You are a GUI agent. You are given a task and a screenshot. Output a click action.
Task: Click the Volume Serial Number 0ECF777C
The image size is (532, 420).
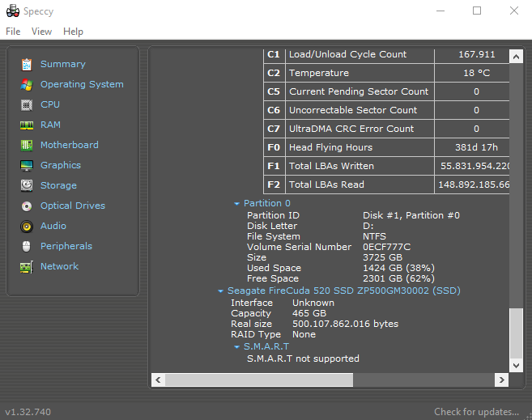point(386,247)
